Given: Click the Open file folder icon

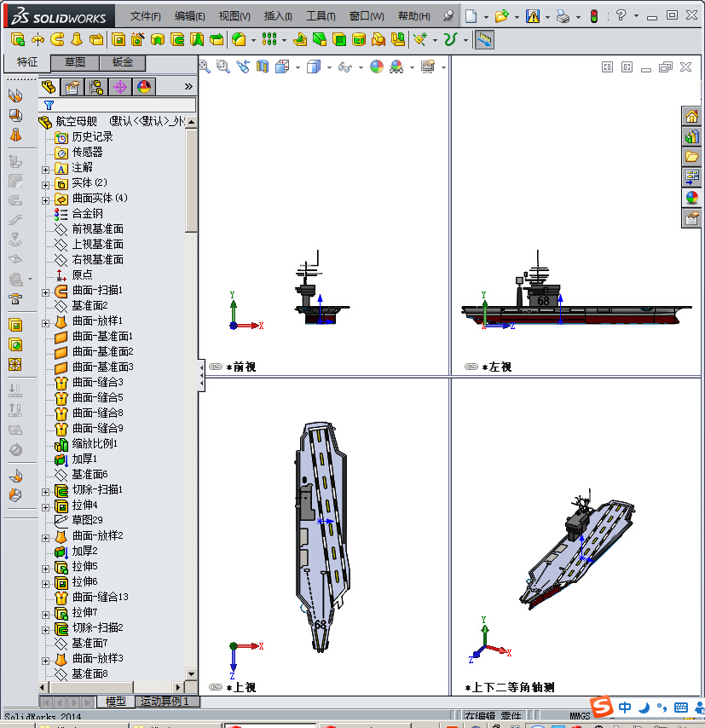Looking at the screenshot, I should [x=501, y=17].
